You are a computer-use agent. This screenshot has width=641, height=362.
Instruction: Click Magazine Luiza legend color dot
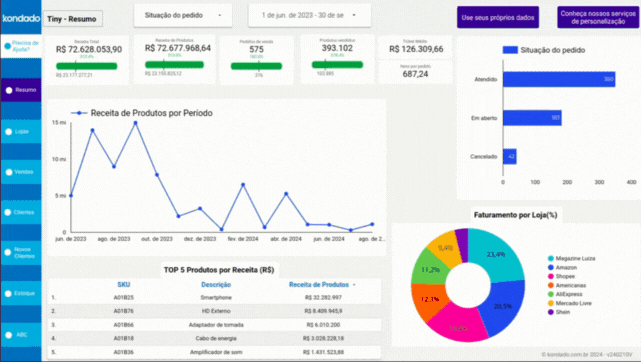point(551,258)
